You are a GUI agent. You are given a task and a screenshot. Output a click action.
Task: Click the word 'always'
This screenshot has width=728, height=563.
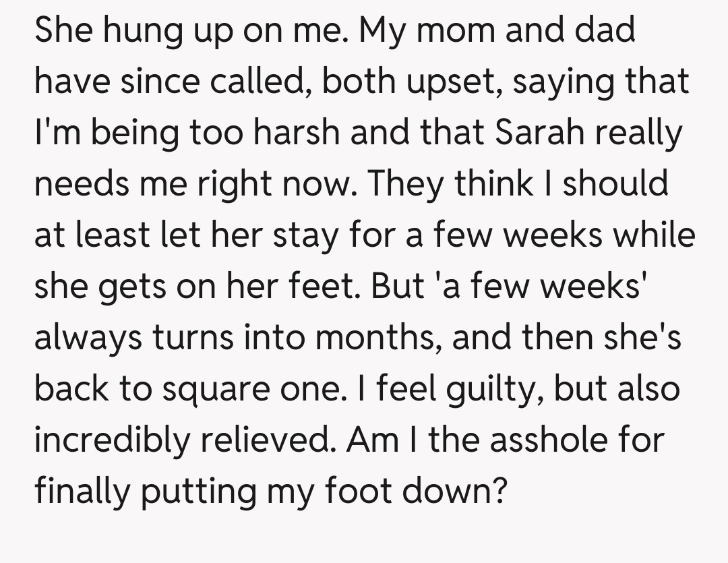point(89,338)
